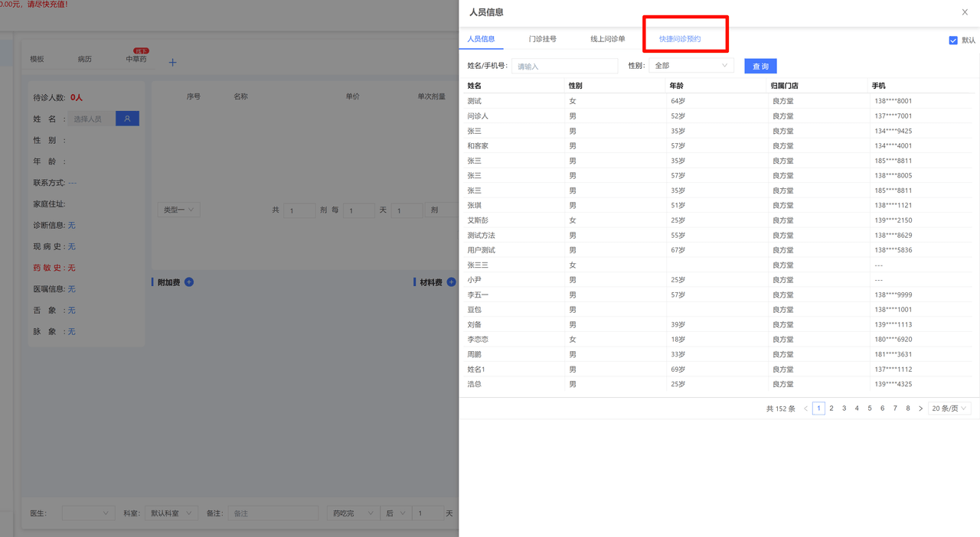Screen dimensions: 980x537
Task: Click the 选择人员 input field
Action: click(x=92, y=119)
